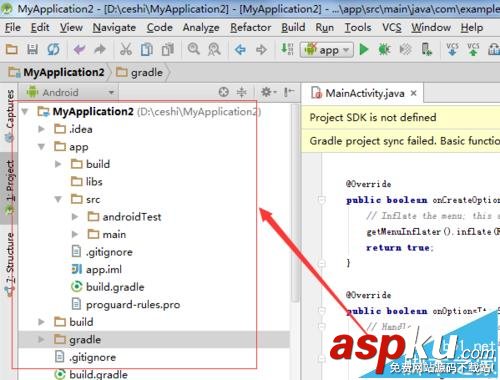The image size is (500, 380).
Task: Click the Redo toolbar icon
Action: (100, 49)
